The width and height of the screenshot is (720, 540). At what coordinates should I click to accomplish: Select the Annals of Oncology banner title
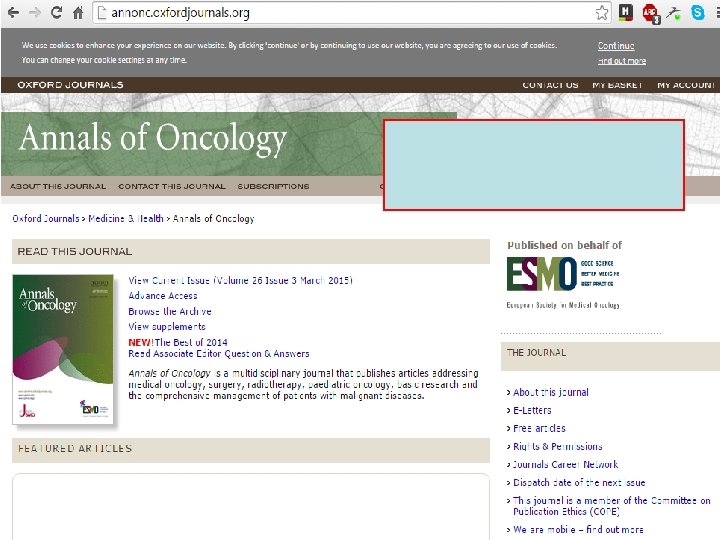pos(153,138)
